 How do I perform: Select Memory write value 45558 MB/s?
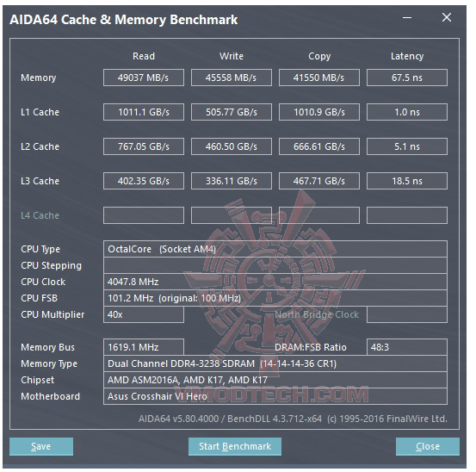pos(232,78)
